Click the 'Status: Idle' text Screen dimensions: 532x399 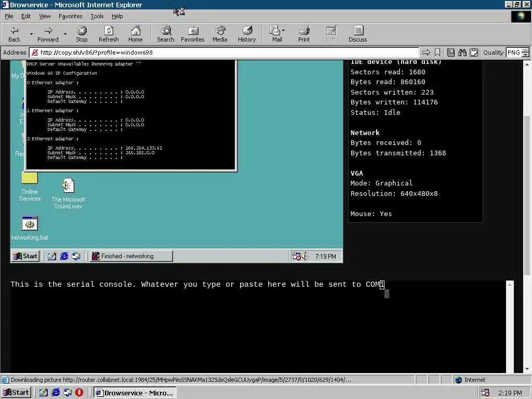(x=375, y=112)
